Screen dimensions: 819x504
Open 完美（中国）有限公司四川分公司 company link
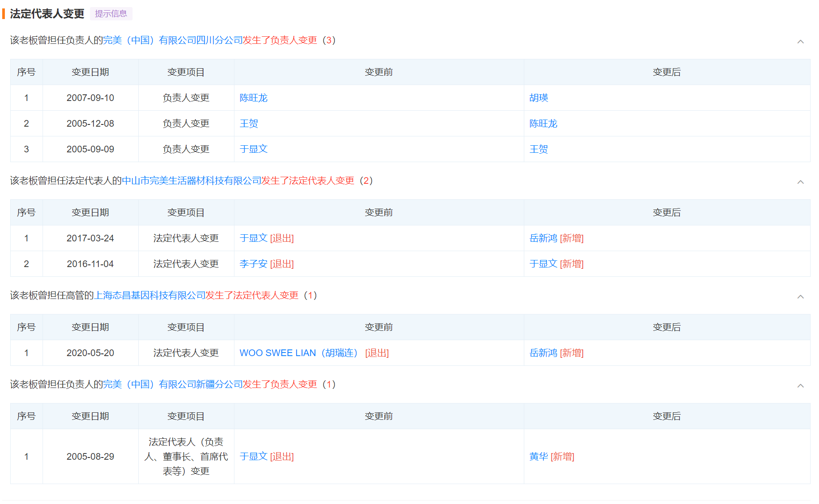[x=173, y=40]
